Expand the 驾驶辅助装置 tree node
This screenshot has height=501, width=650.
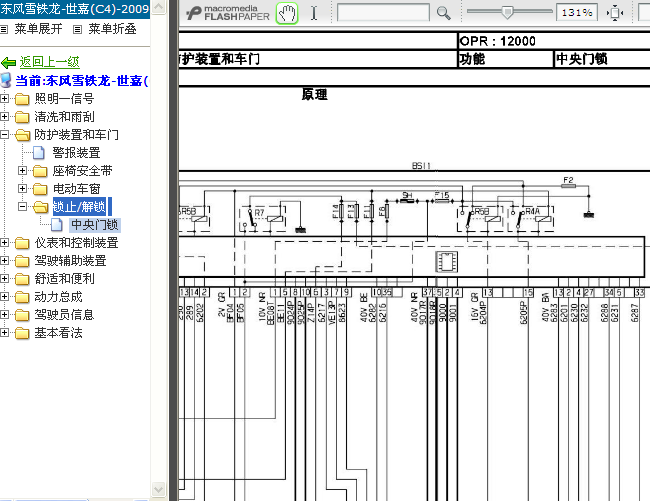coord(4,261)
